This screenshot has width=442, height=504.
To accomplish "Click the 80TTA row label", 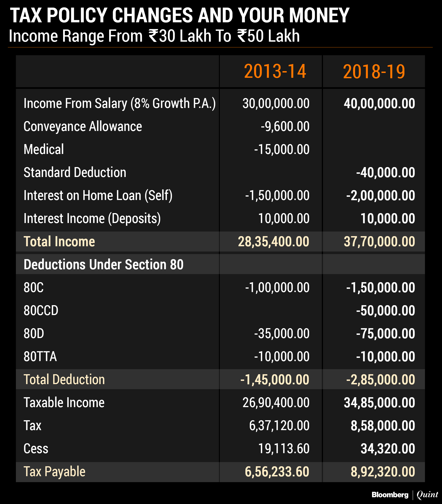I will pyautogui.click(x=40, y=356).
